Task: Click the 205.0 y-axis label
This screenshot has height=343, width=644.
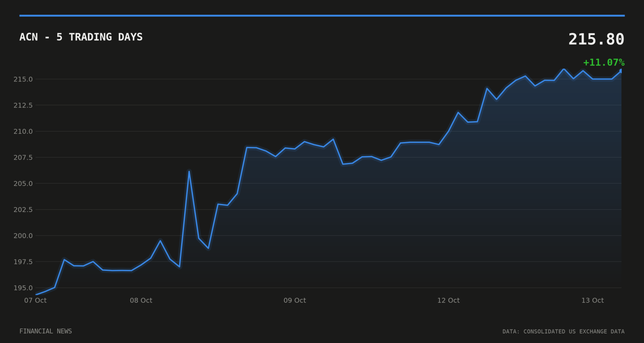Action: (23, 183)
